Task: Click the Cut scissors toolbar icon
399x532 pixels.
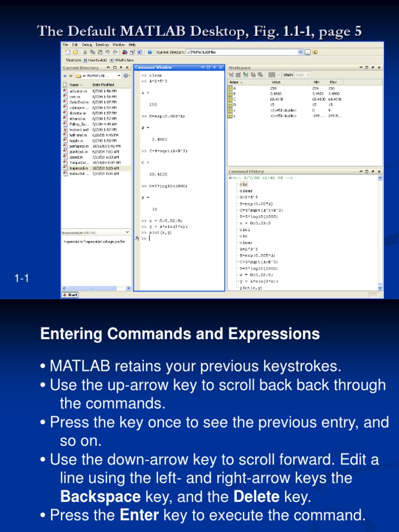Action: tap(85, 52)
